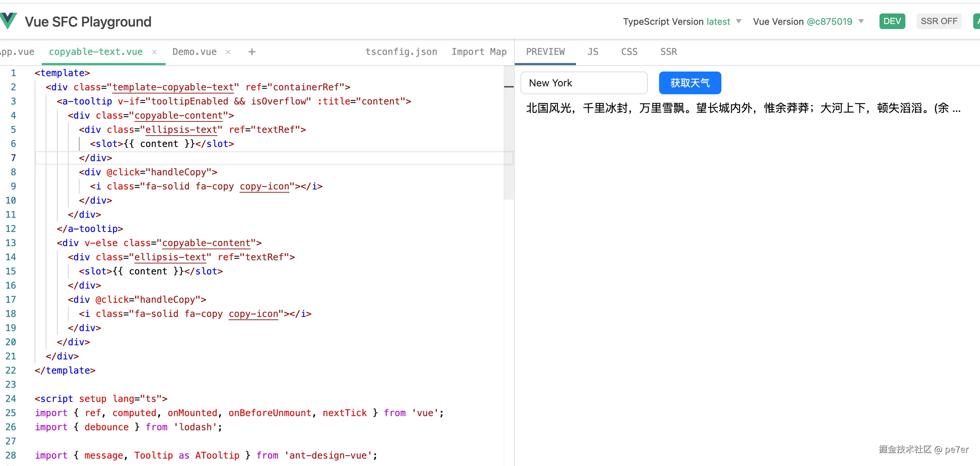Open Vue Version dropdown
980x466 pixels.
click(x=808, y=22)
